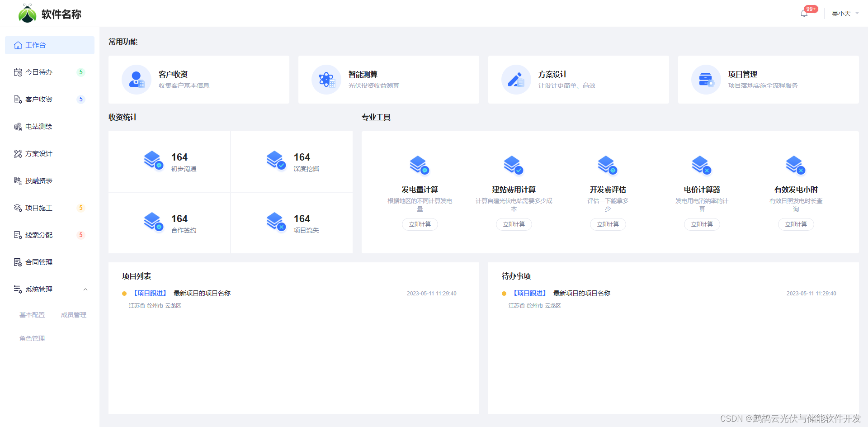The image size is (868, 427).
Task: Open 角色管理 submenu item
Action: (32, 338)
